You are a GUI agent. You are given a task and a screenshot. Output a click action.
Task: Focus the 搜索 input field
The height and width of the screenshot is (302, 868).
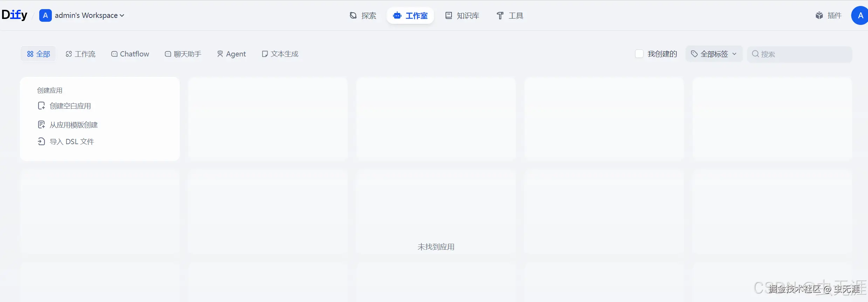800,54
